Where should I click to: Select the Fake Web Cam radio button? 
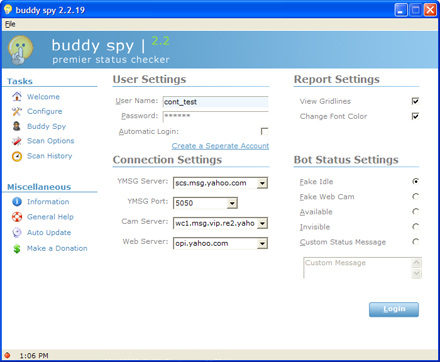pos(416,196)
